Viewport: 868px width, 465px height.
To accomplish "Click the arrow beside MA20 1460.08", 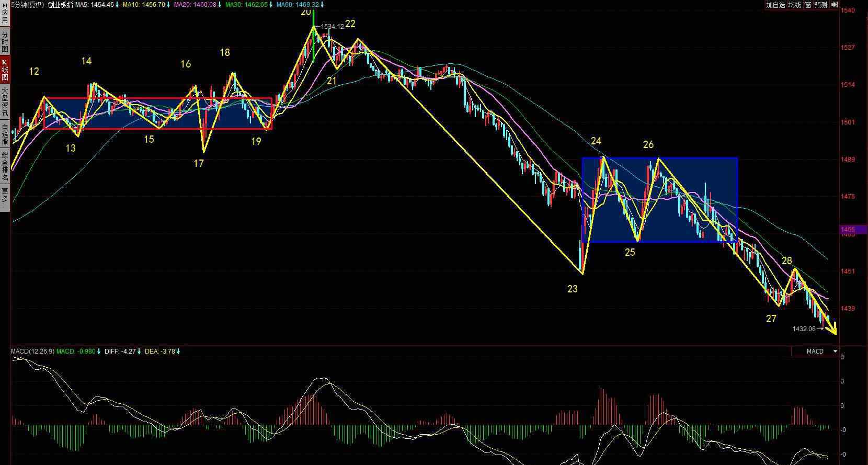I will 220,5.
